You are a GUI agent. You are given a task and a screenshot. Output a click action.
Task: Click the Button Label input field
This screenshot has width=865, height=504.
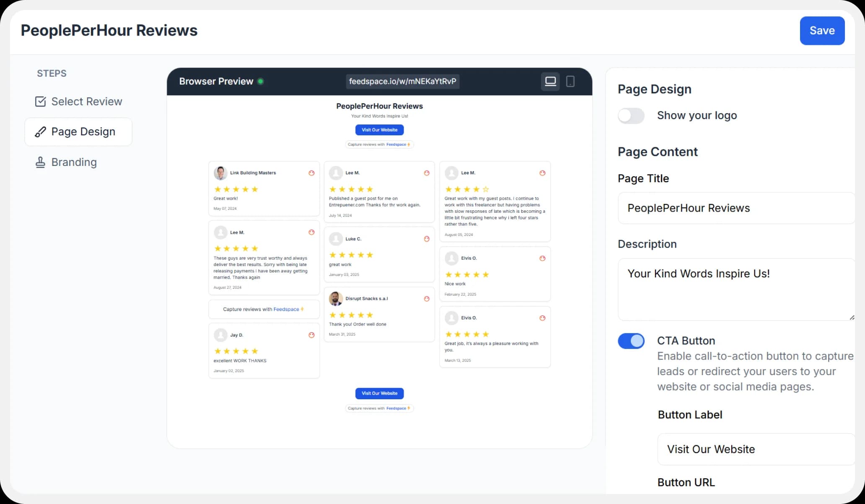pos(755,449)
